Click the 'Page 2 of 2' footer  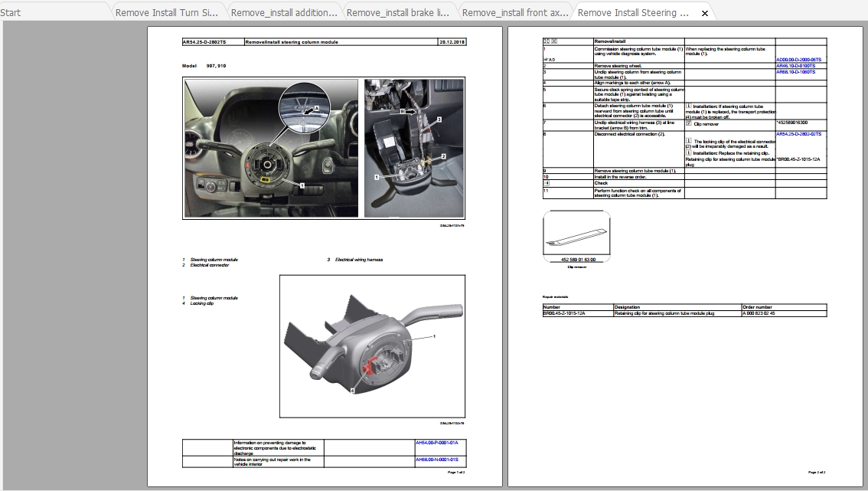[817, 472]
